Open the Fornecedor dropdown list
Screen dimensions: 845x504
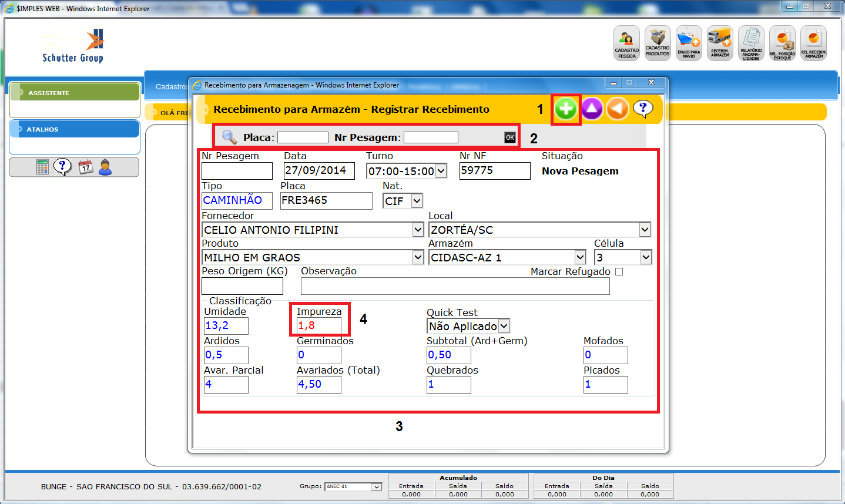pyautogui.click(x=418, y=230)
